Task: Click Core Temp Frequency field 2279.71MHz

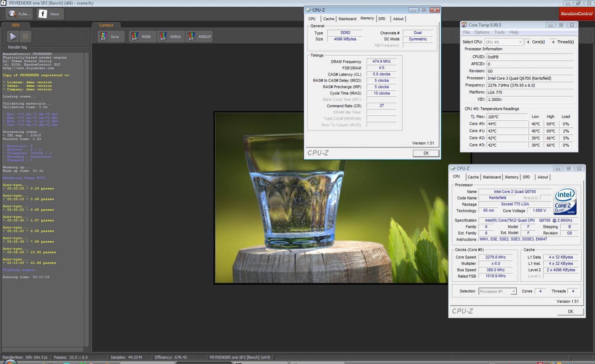Action: (529, 85)
